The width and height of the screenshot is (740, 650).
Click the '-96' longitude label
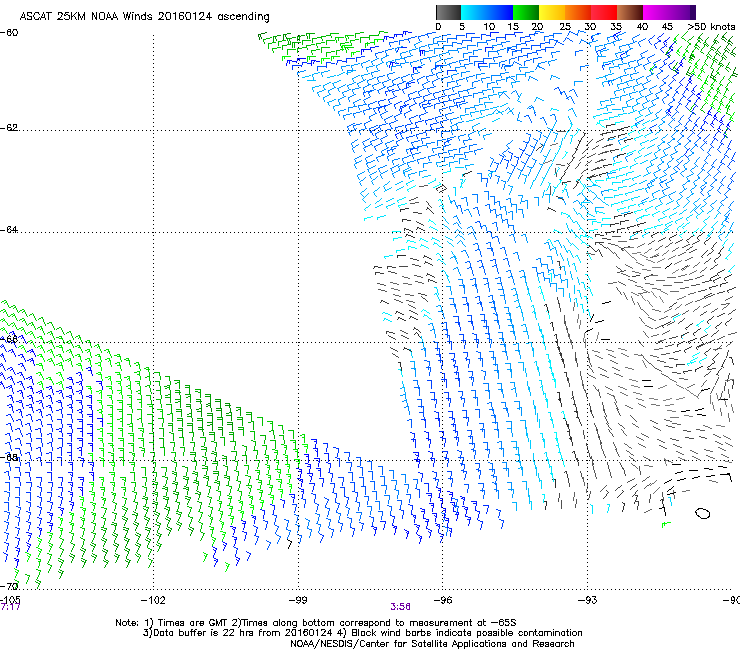443,600
